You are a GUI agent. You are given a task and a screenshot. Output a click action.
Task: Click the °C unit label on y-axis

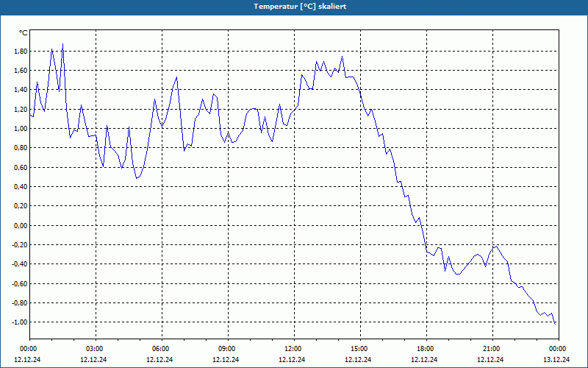pyautogui.click(x=24, y=33)
